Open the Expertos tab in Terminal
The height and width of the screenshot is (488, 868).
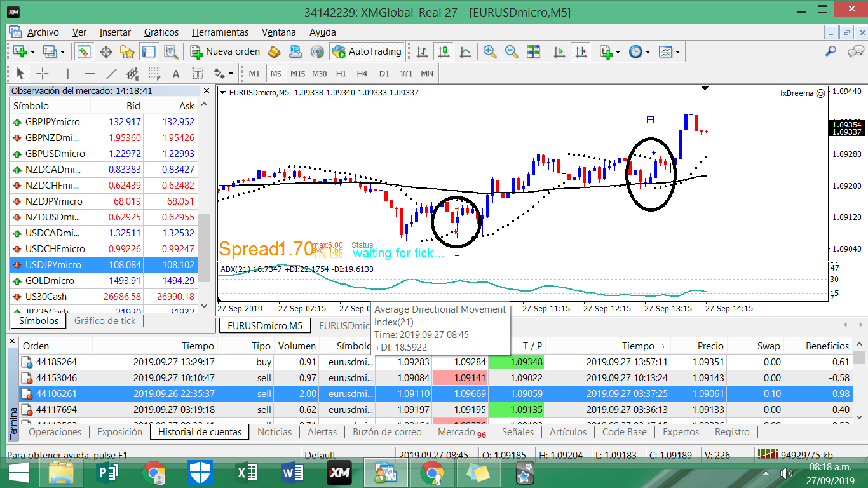click(681, 432)
